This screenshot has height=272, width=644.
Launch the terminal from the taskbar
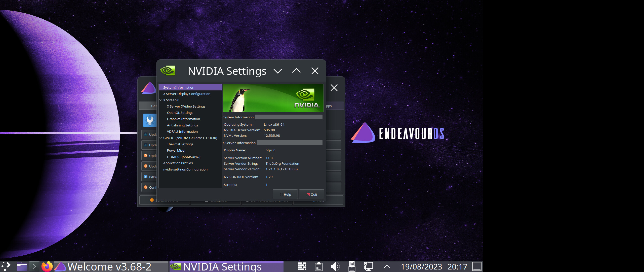34,266
